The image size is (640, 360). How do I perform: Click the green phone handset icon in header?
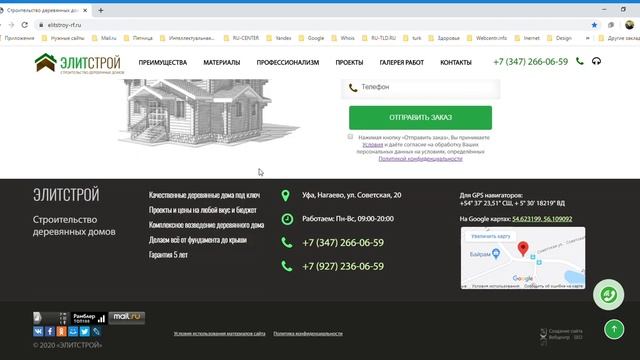tap(580, 61)
